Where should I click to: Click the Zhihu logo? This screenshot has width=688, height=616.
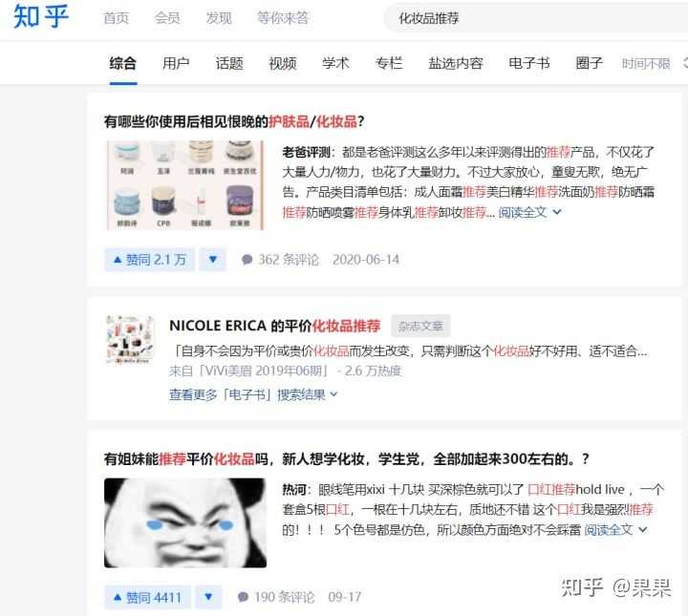[x=41, y=16]
